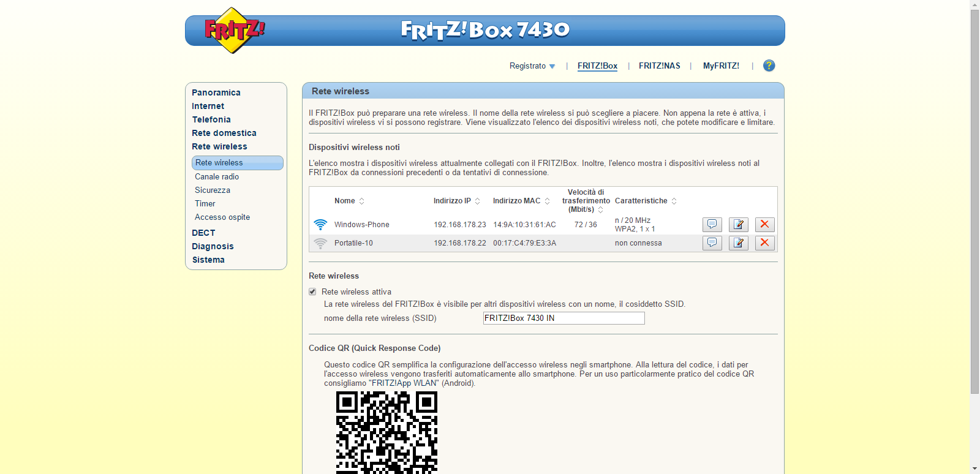Open the Rete wireless main menu section
The height and width of the screenshot is (474, 980).
click(219, 146)
